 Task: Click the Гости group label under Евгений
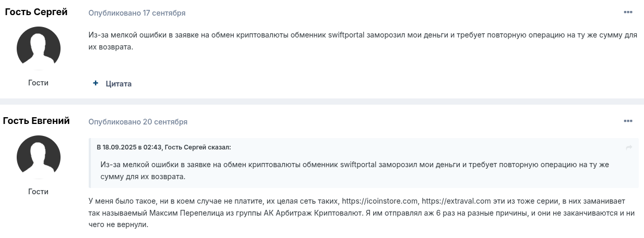click(38, 192)
